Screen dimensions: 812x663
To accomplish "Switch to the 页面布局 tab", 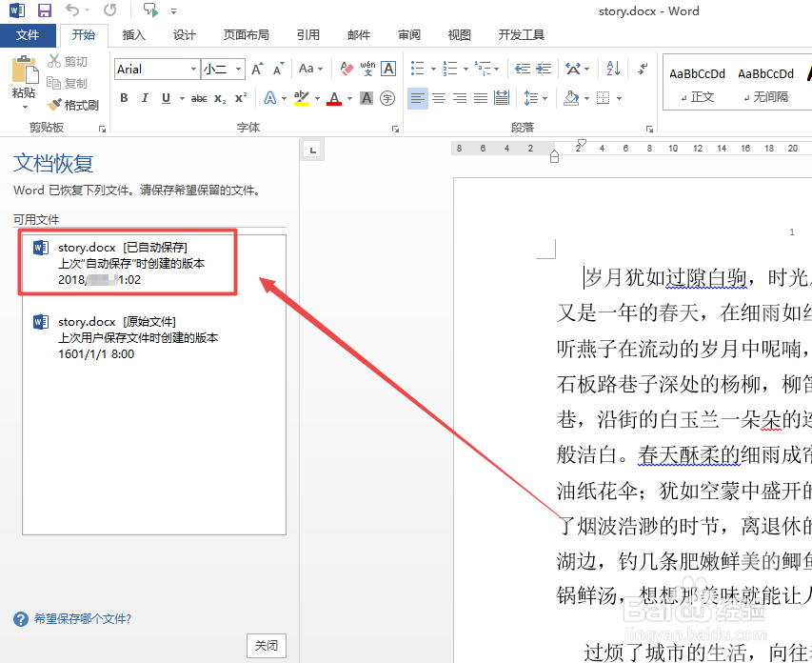I will (246, 34).
